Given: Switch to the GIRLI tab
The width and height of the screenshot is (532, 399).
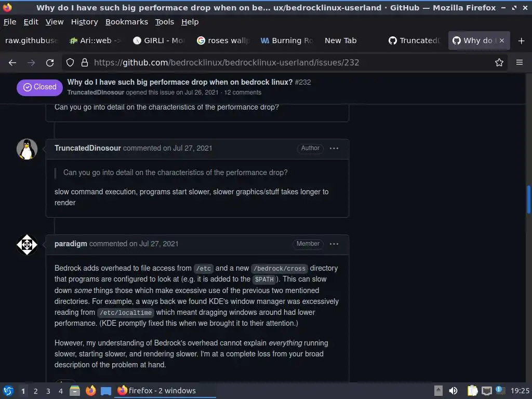Looking at the screenshot, I should point(159,41).
